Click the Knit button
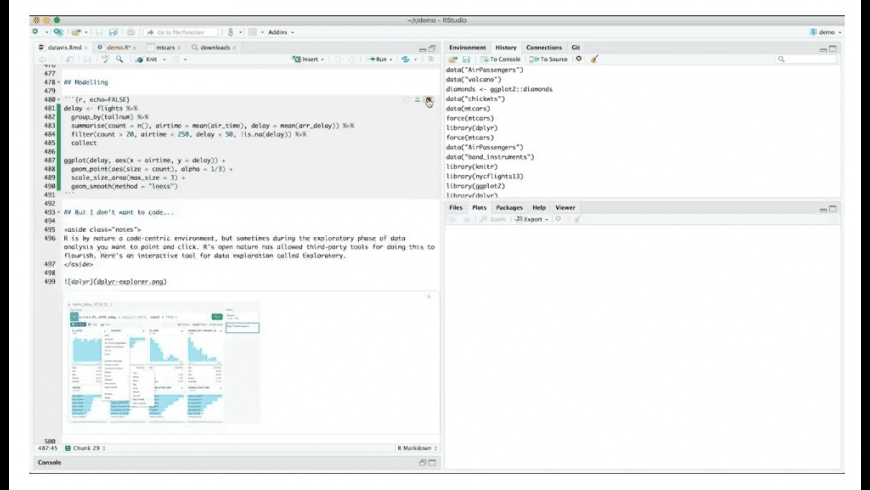870x490 pixels. tap(147, 59)
